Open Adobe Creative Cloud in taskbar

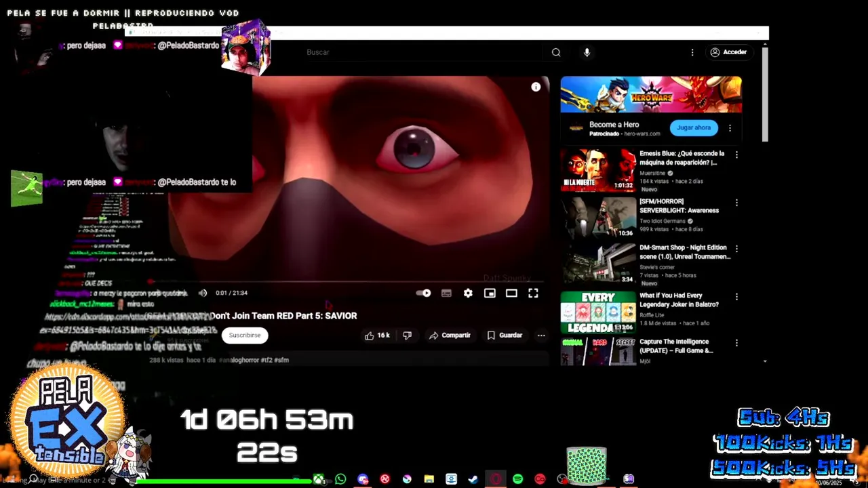[540, 479]
